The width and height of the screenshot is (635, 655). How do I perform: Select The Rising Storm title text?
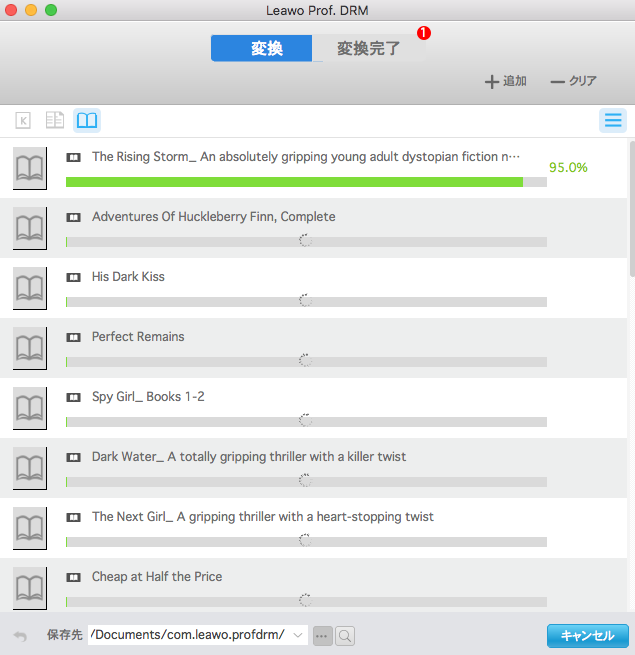(x=306, y=157)
